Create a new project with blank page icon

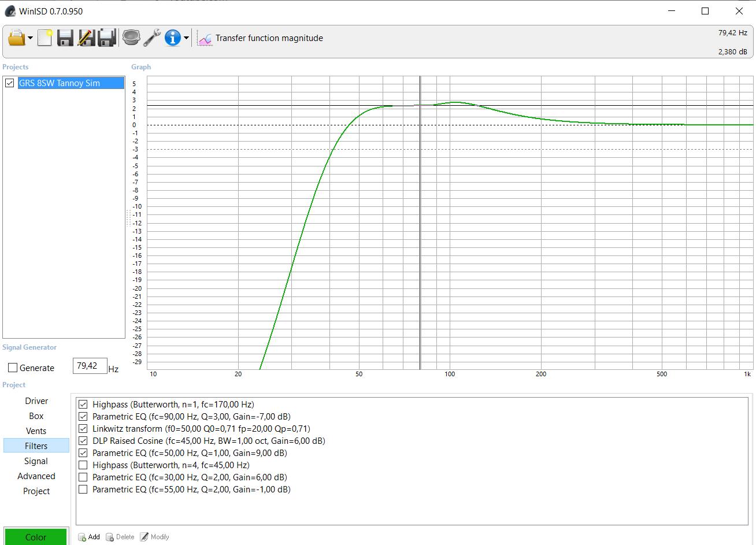tap(45, 38)
